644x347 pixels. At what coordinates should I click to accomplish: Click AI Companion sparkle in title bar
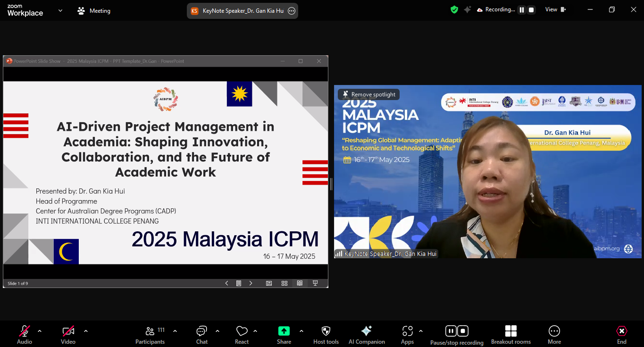467,9
